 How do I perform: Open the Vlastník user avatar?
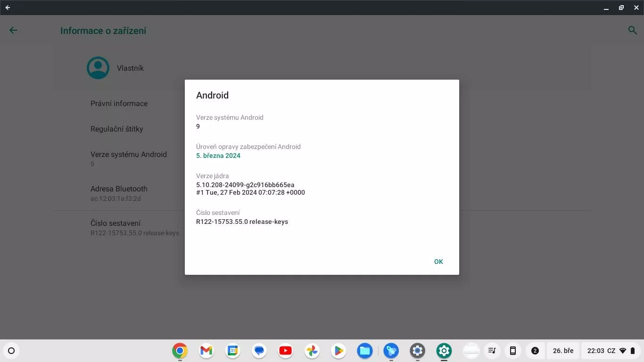(x=98, y=68)
